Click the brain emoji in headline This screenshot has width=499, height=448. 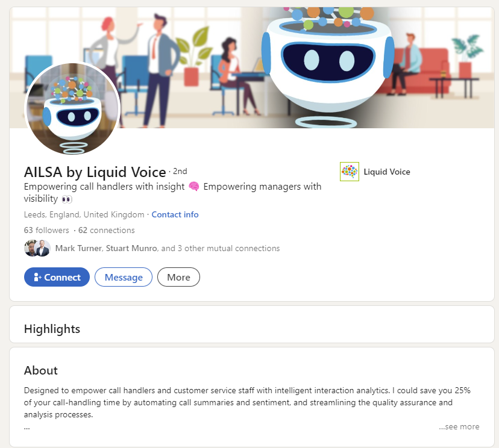194,186
